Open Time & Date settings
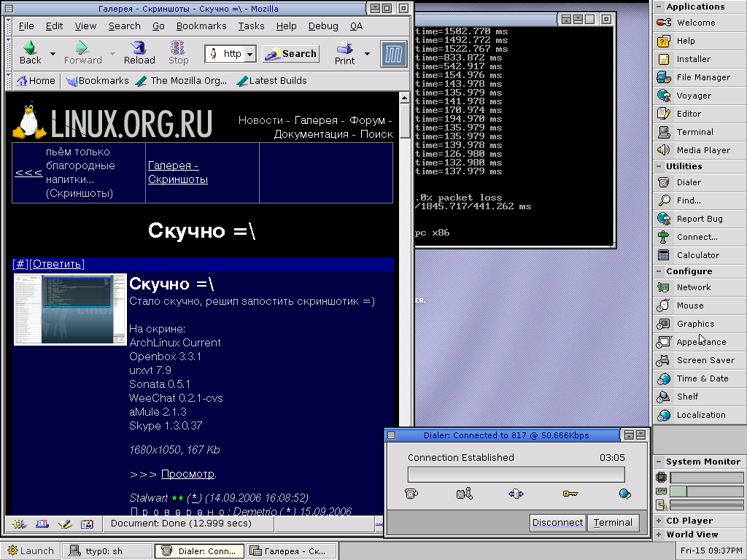The width and height of the screenshot is (747, 560). click(699, 378)
